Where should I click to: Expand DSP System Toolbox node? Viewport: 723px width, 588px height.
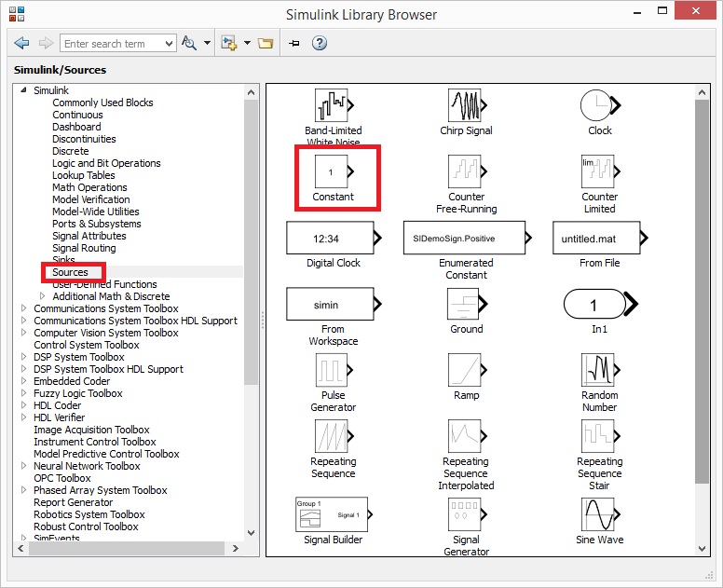(x=24, y=357)
